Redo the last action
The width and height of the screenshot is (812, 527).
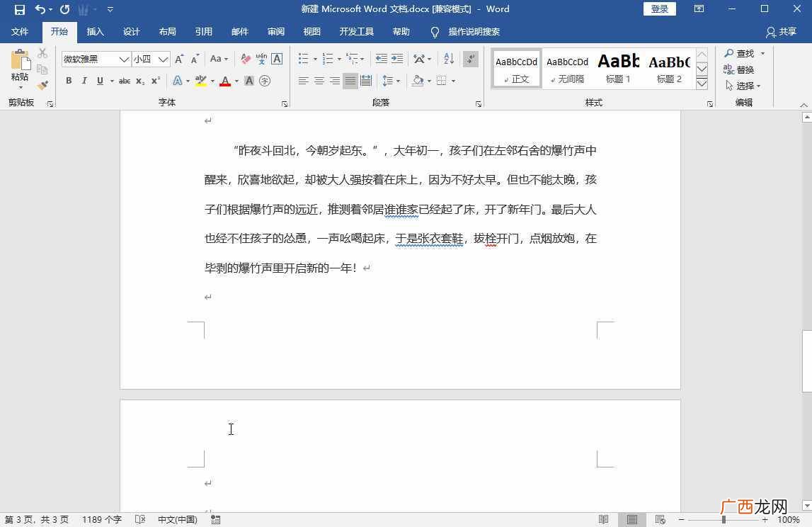(x=64, y=9)
